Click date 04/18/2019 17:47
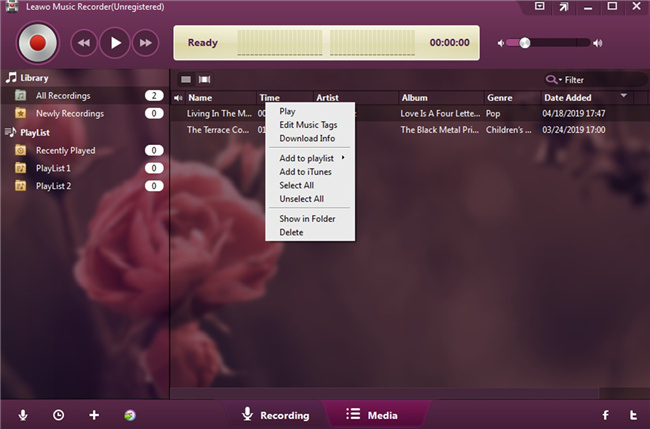 [x=574, y=114]
